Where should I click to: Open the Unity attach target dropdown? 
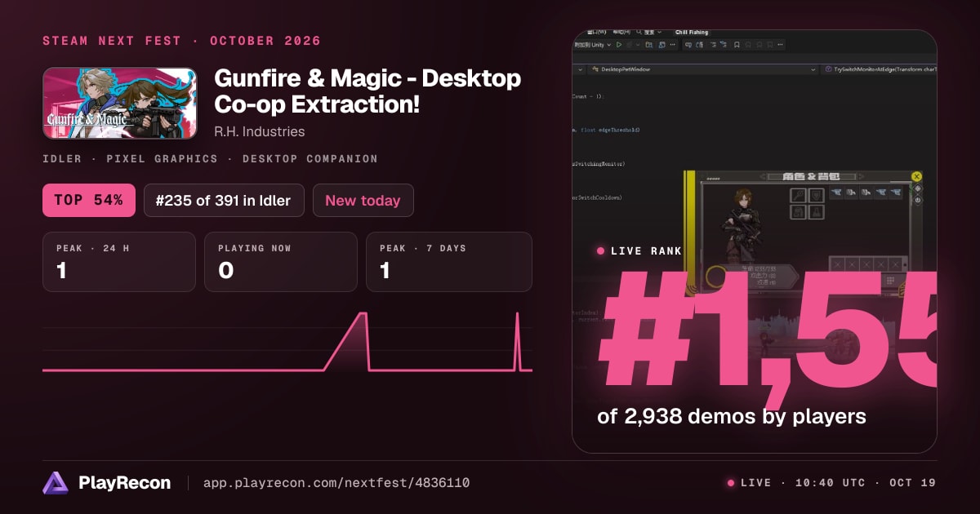pyautogui.click(x=591, y=45)
